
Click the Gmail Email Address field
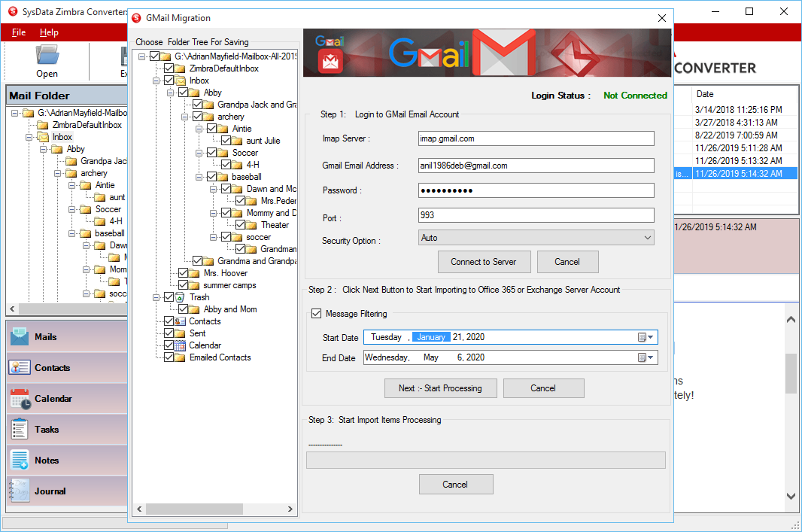click(x=536, y=166)
